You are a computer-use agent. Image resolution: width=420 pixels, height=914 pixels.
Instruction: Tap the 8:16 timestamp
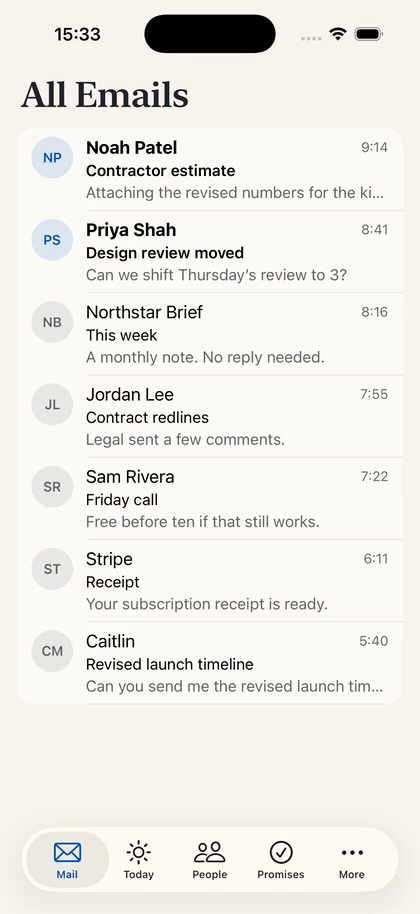[375, 312]
